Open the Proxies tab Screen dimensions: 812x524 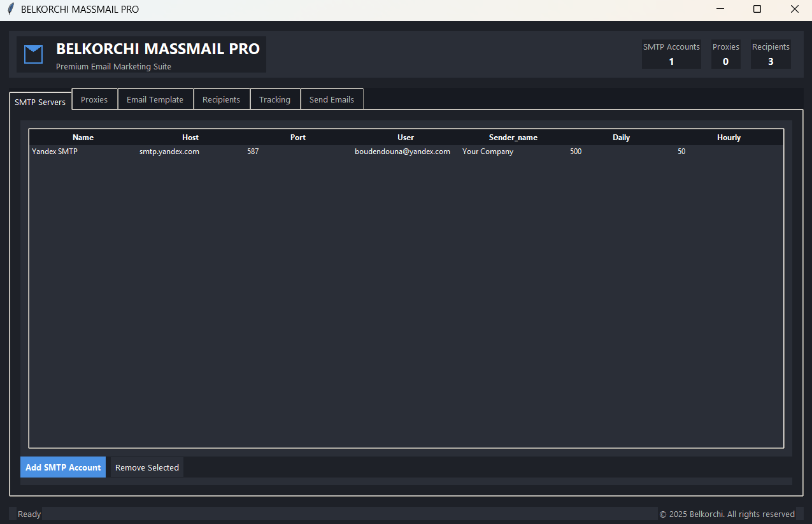click(x=94, y=99)
